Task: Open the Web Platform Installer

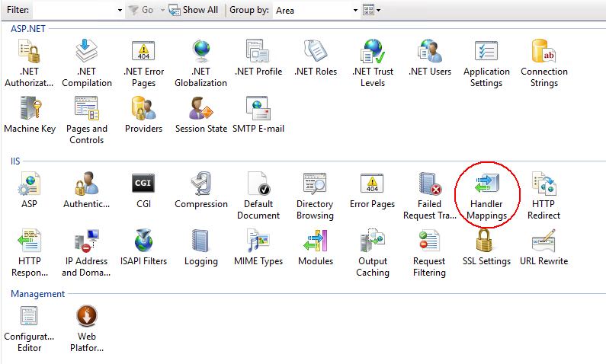Action: 87,328
